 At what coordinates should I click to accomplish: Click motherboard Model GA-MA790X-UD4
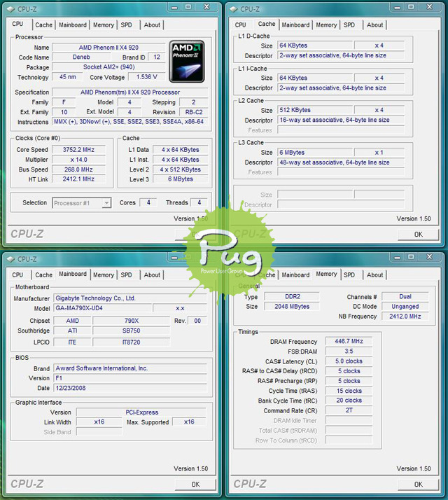[x=102, y=308]
